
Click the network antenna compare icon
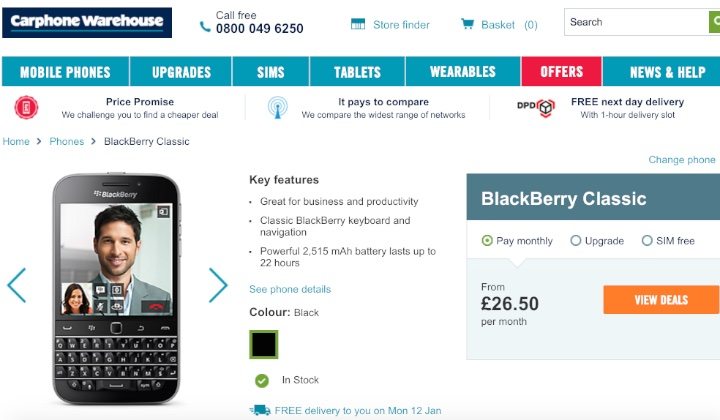277,108
